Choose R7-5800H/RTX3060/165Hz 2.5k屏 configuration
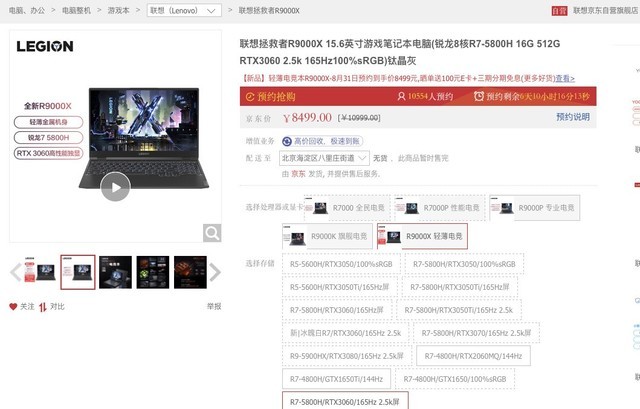Viewport: 640px width, 409px height. click(x=345, y=401)
